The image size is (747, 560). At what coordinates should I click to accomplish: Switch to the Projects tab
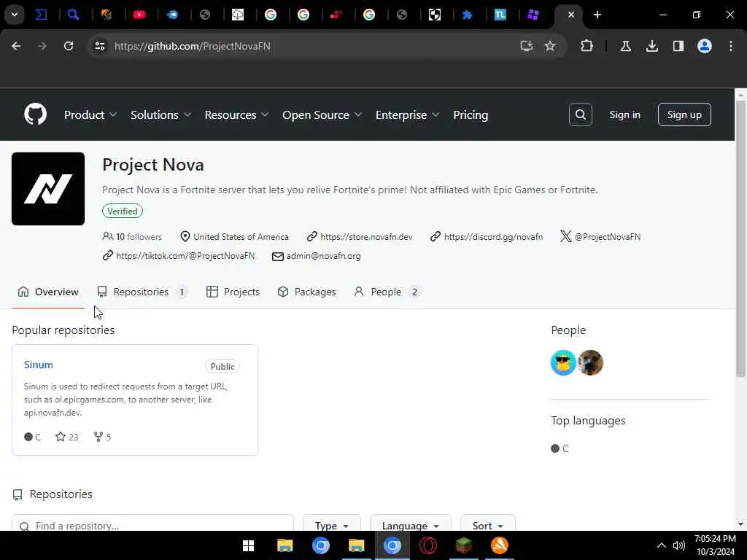click(x=233, y=292)
